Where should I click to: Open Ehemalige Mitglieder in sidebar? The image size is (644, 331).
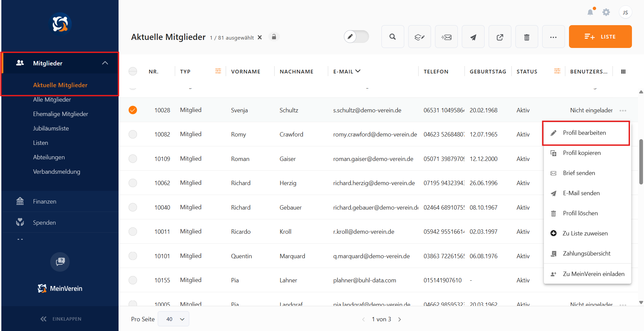coord(61,114)
